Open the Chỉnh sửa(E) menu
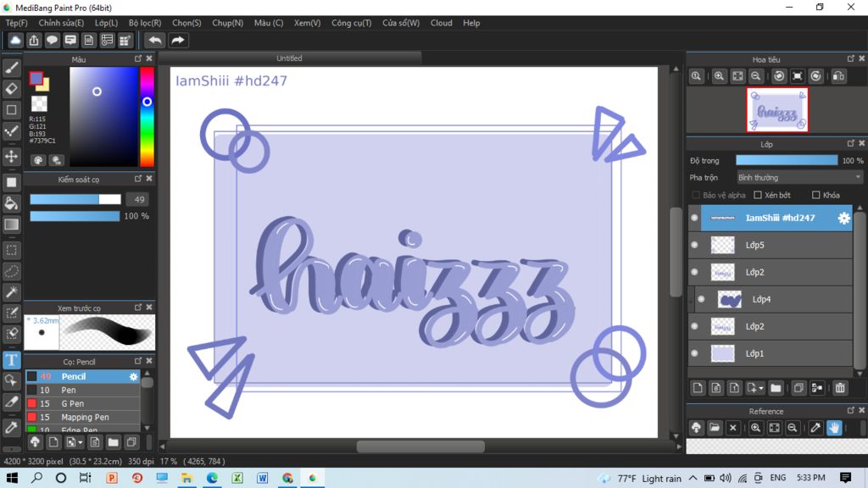868x488 pixels. pos(61,23)
